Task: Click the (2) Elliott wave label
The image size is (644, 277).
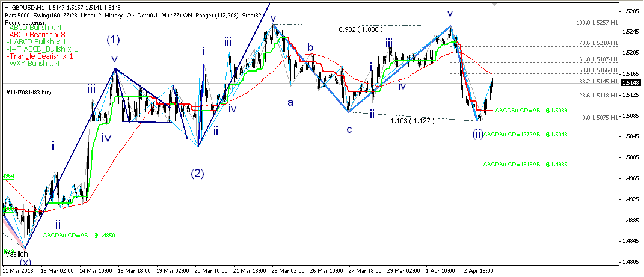Action: (197, 174)
